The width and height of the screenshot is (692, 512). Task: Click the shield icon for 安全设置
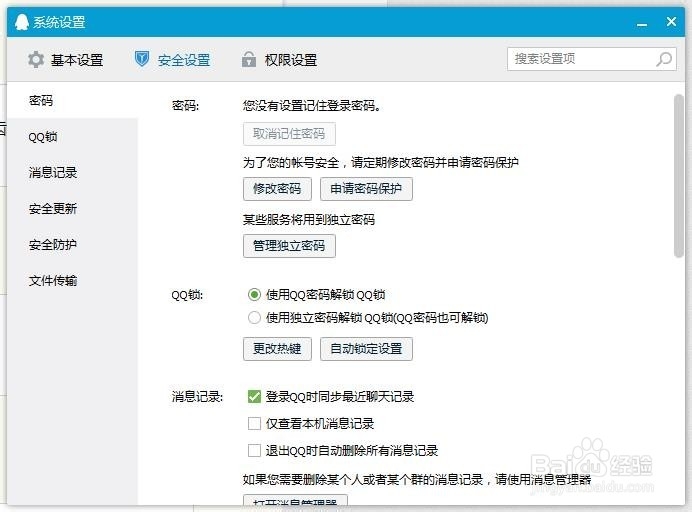coord(142,59)
